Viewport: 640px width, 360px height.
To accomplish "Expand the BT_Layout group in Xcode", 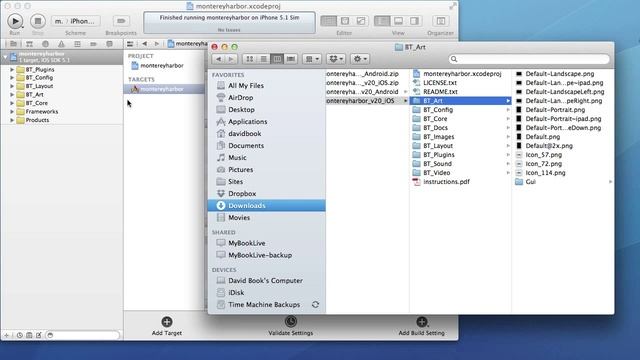I will (x=12, y=86).
